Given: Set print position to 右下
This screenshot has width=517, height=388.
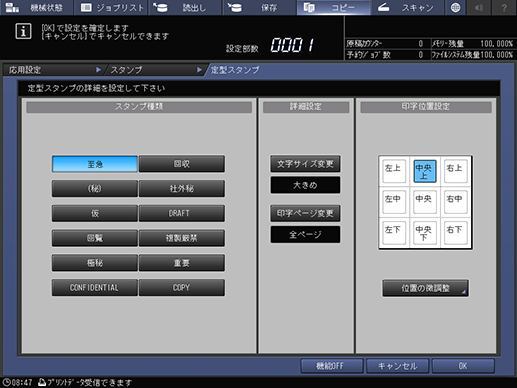Looking at the screenshot, I should 456,233.
